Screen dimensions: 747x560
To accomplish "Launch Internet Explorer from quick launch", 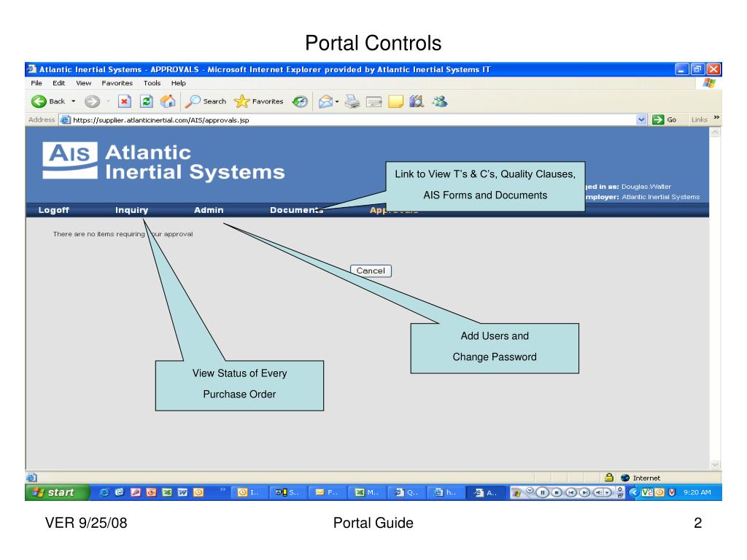I will 104,492.
